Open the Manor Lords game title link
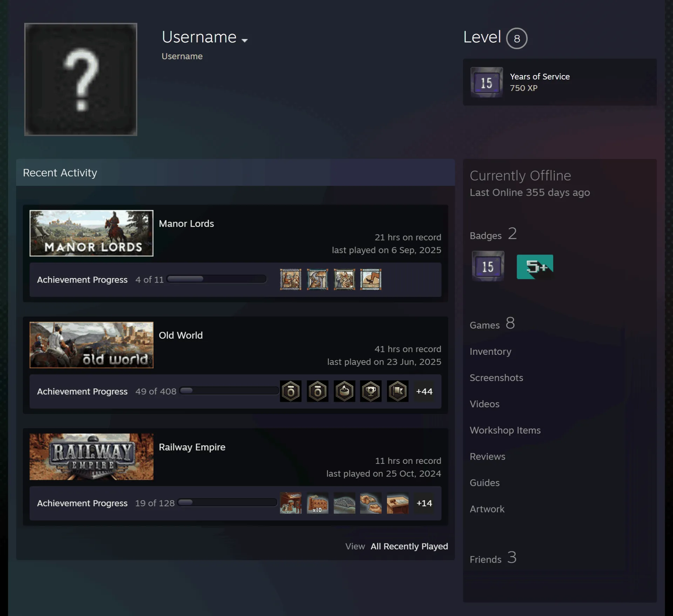Image resolution: width=673 pixels, height=616 pixels. [x=186, y=223]
